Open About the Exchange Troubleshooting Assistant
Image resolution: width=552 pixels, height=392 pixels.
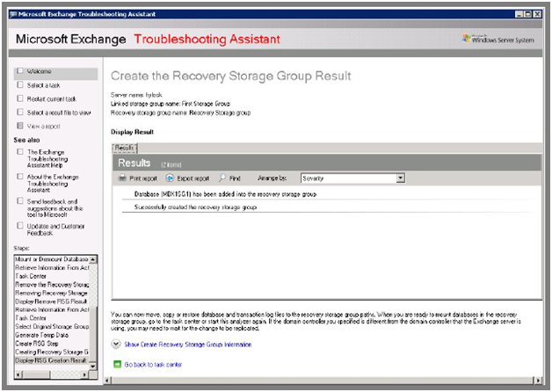(x=53, y=184)
